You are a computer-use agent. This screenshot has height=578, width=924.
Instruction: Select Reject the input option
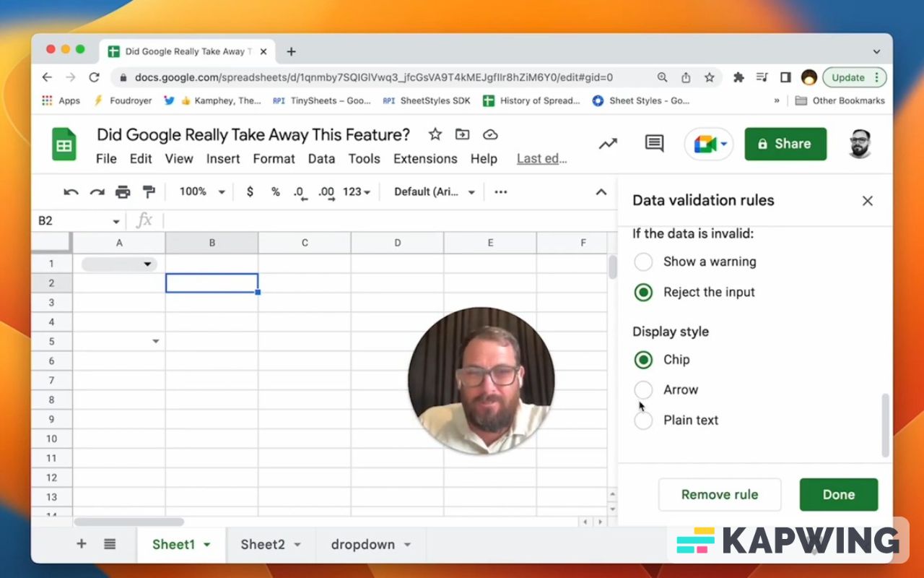(x=643, y=292)
